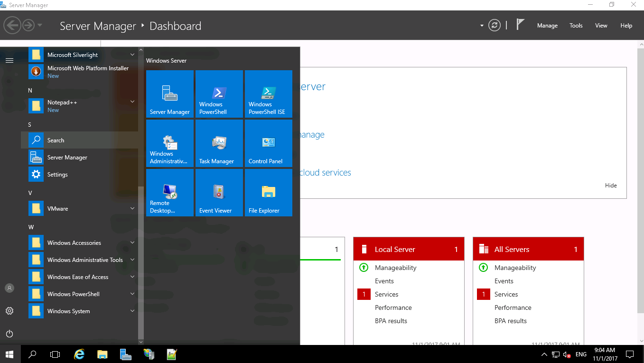Open the Event Viewer tile
This screenshot has height=363, width=644.
pyautogui.click(x=219, y=193)
